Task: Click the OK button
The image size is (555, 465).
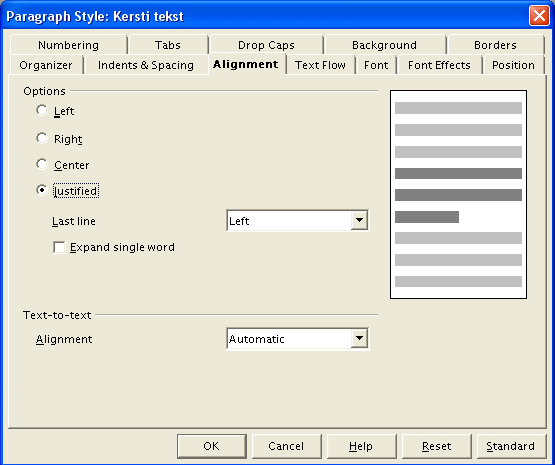Action: 212,446
